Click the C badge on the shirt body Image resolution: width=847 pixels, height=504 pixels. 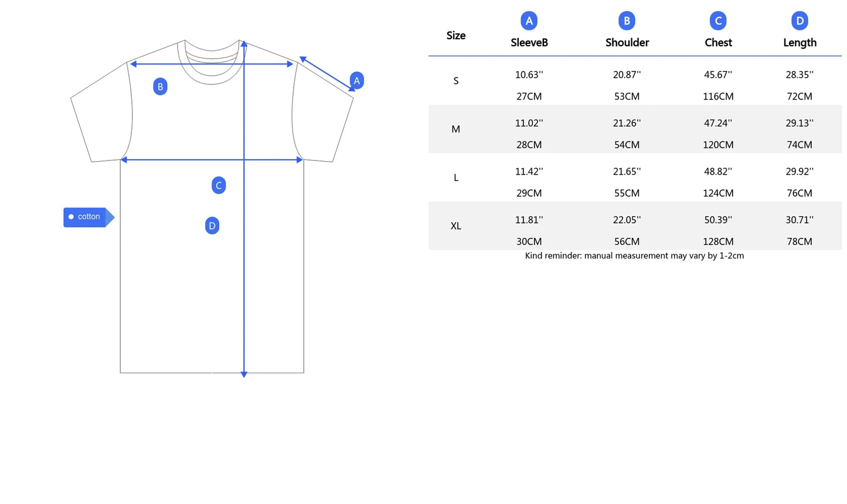click(219, 186)
